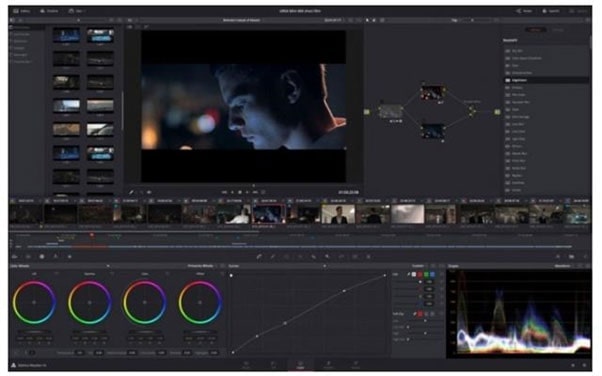Open the Tracker palette icon
Screen dimensions: 602x376
[x=300, y=256]
